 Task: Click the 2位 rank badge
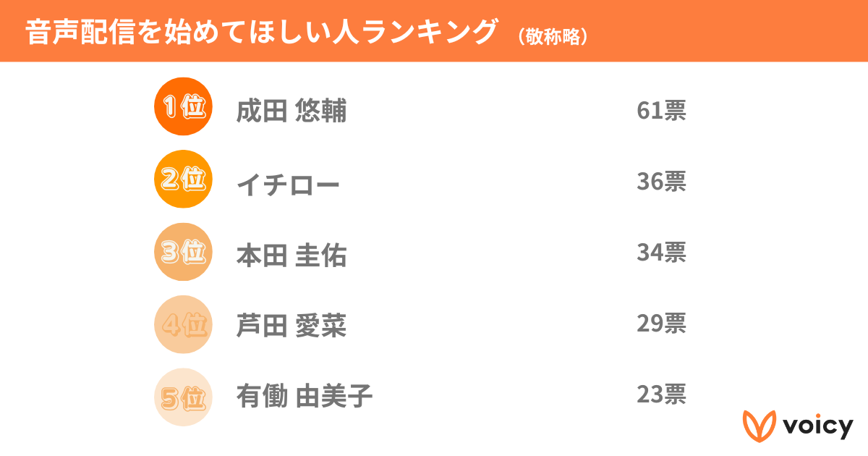183,179
